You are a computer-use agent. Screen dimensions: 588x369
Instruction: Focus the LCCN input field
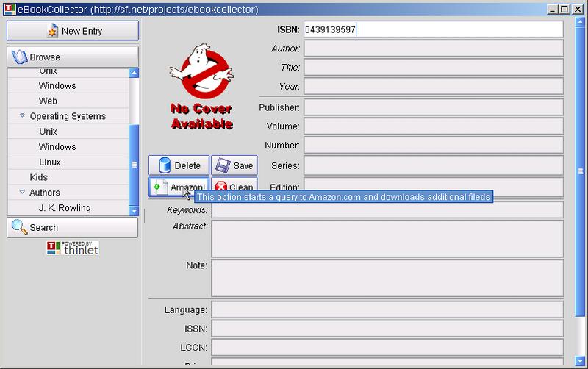coord(387,348)
